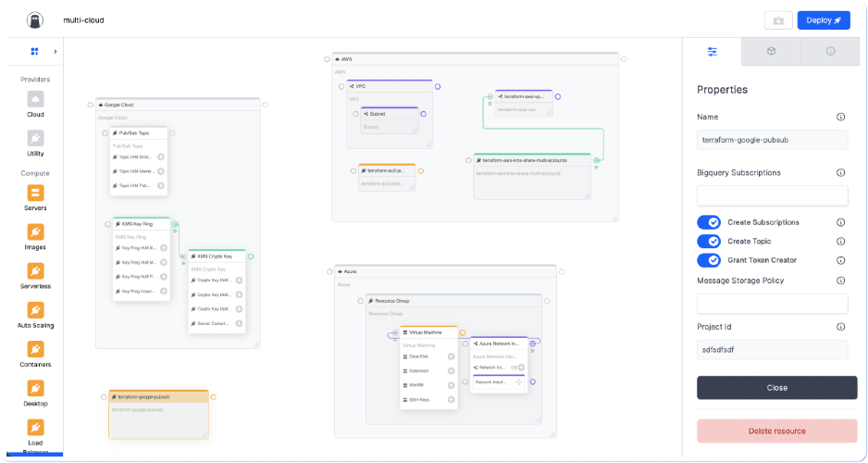Add an Extension to Virtual Machine
The height and width of the screenshot is (463, 868).
[452, 371]
